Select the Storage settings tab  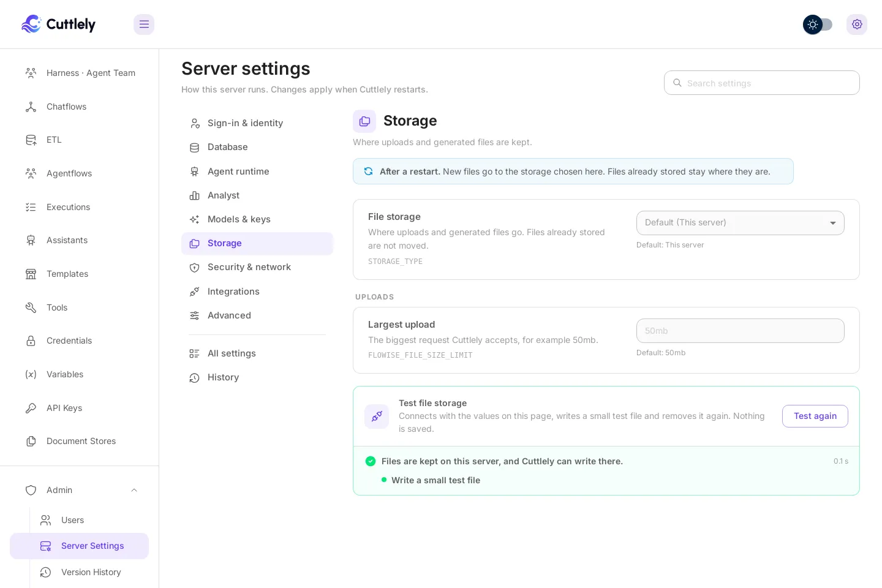pos(257,243)
